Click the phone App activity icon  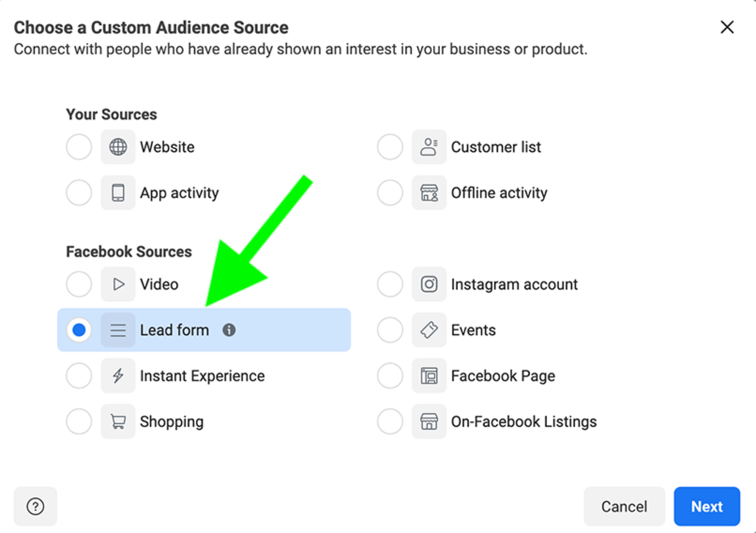click(x=118, y=193)
